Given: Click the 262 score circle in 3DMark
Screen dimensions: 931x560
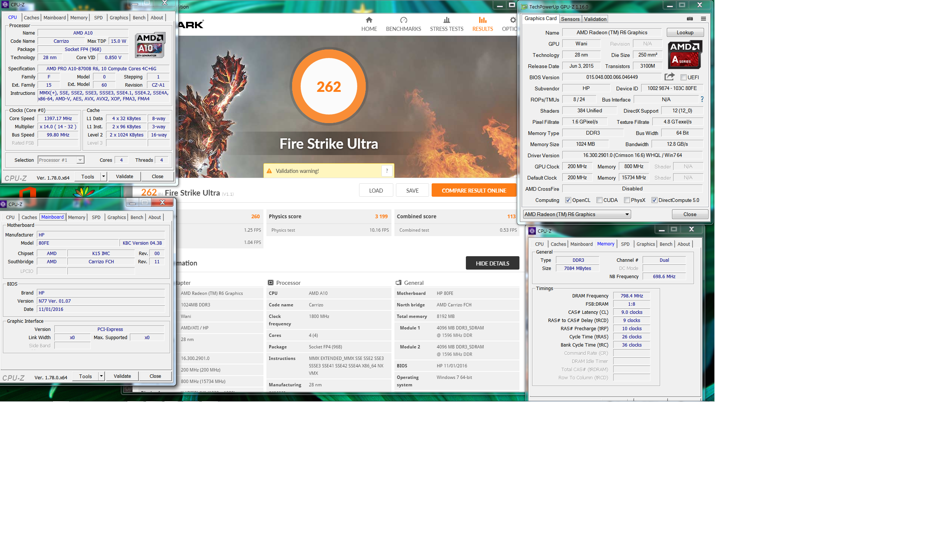Looking at the screenshot, I should [329, 86].
